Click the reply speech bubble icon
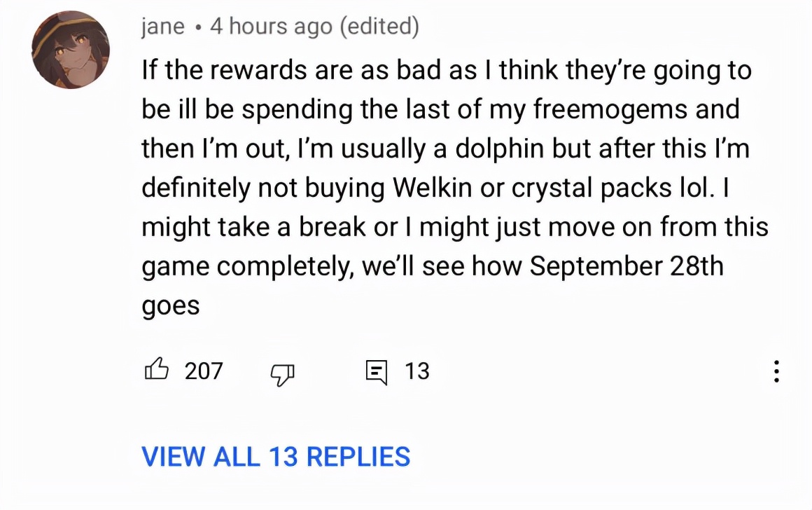This screenshot has width=812, height=510. click(x=376, y=372)
